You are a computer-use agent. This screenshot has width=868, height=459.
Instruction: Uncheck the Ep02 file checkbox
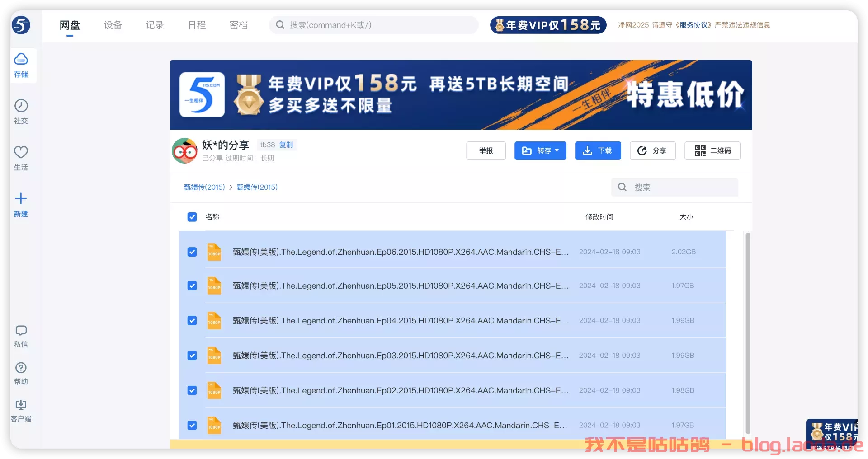click(192, 390)
